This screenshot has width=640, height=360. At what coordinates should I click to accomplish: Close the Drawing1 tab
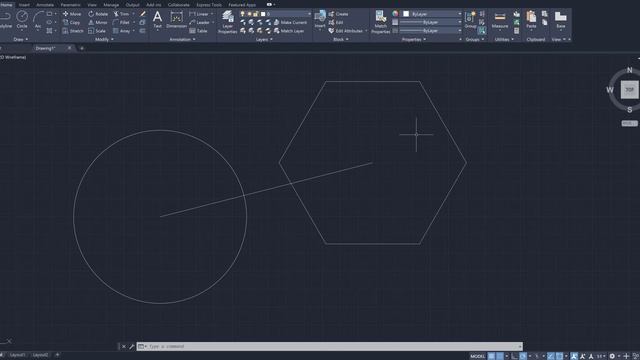(x=69, y=48)
